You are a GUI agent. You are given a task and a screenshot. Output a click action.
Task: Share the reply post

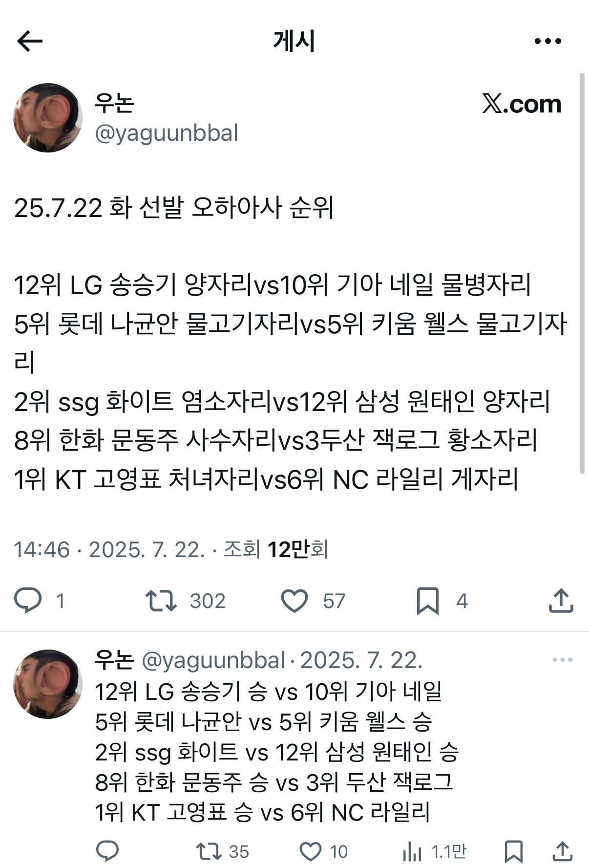tap(562, 851)
